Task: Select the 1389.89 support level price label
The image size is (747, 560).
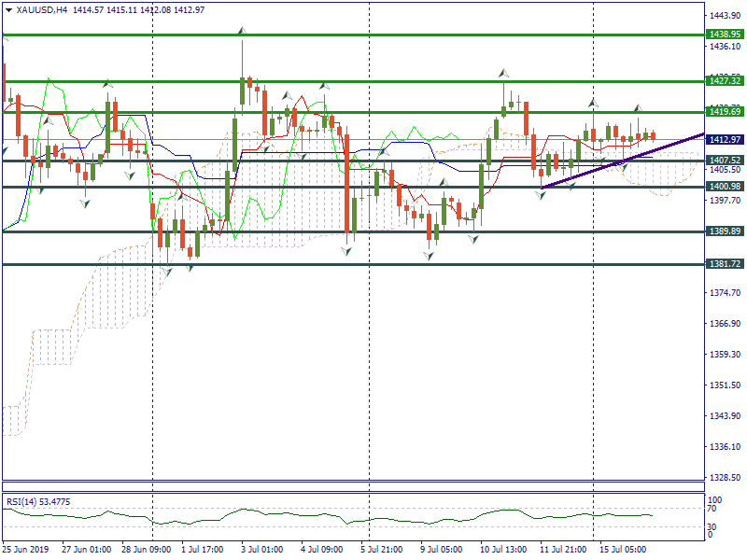Action: (725, 231)
